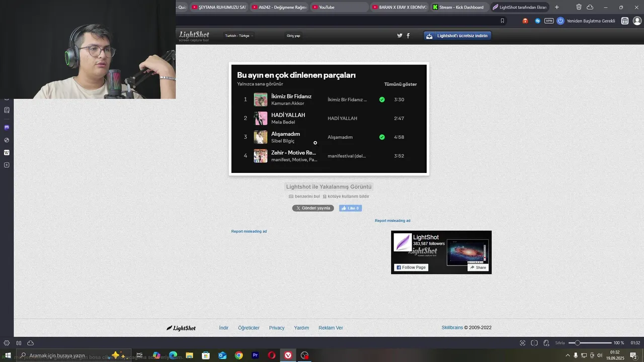Click sync cloud icon in the status bar

pos(31,343)
